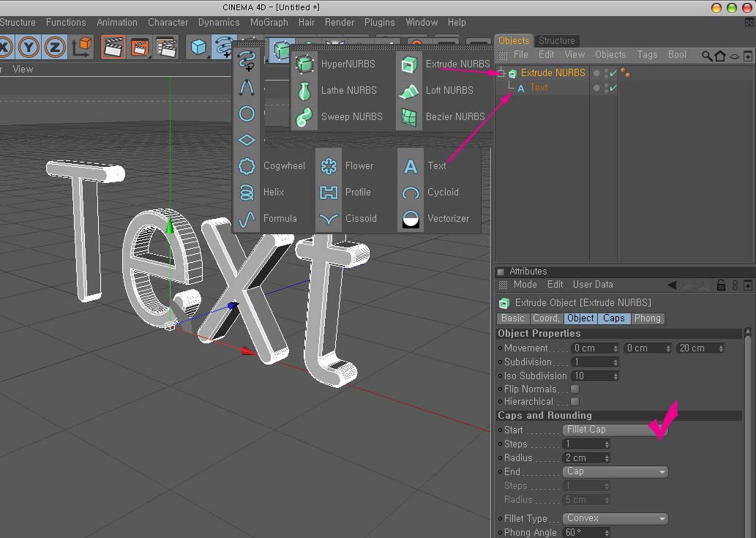Click the NURBS objects toolbar icon
Screen dimensions: 756x538
pos(280,48)
